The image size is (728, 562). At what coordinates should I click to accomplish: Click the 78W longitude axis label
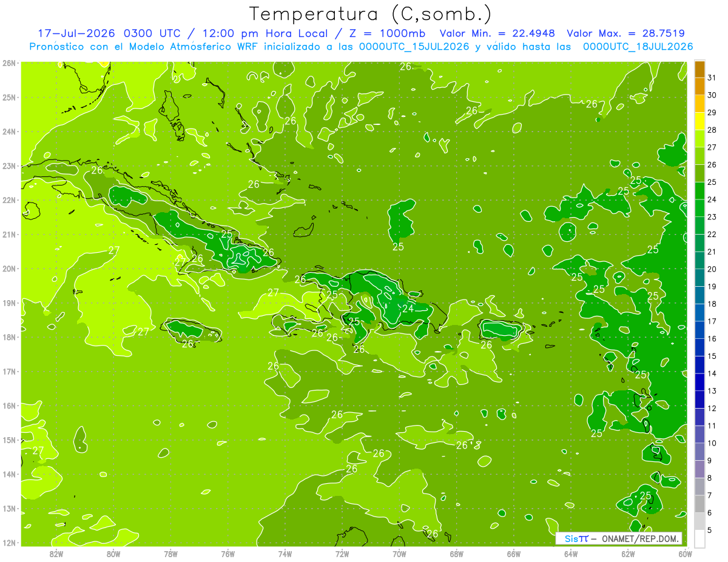pyautogui.click(x=170, y=554)
